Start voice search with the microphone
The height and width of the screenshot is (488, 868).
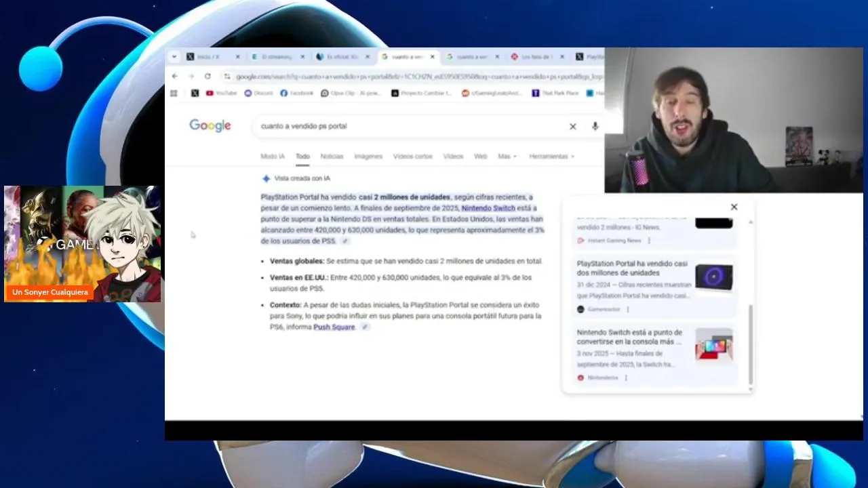pos(595,126)
